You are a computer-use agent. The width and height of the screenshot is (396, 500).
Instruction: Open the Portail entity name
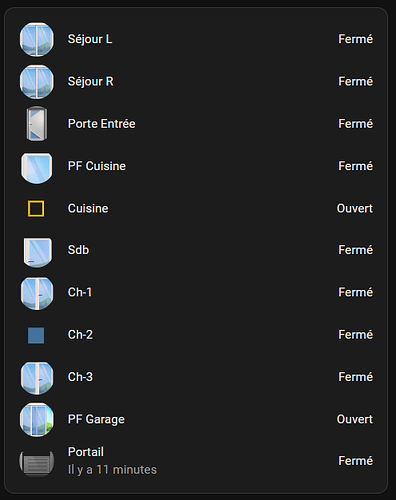pyautogui.click(x=86, y=452)
